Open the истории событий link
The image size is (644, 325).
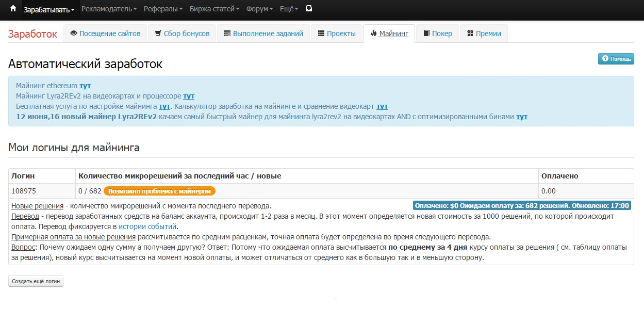(x=147, y=226)
